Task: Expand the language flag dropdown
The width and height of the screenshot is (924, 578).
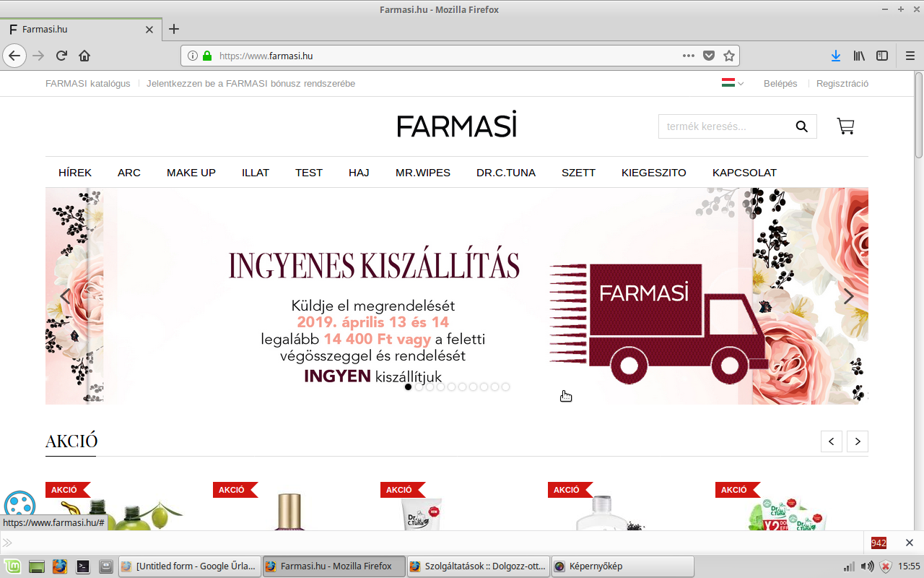Action: pos(732,83)
